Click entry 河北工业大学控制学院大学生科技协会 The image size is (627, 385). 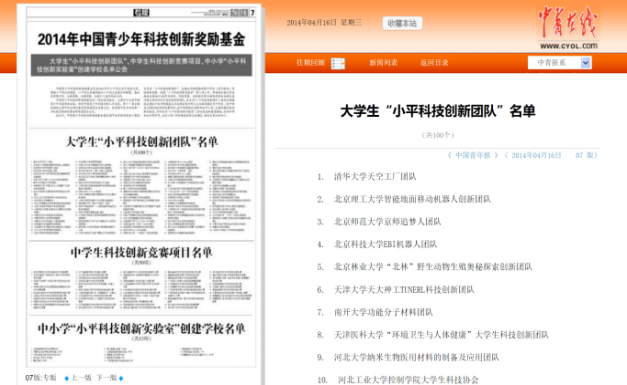(x=408, y=380)
